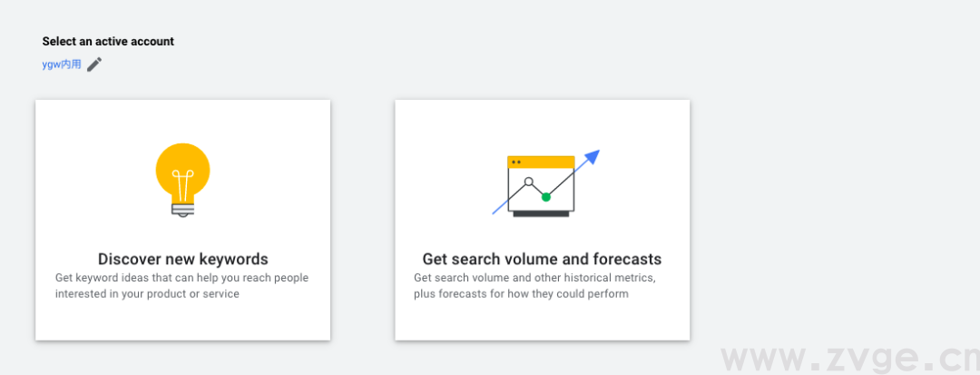Screen dimensions: 980x375
Task: Click "plus forecasts for how they could perform"
Action: click(x=521, y=294)
